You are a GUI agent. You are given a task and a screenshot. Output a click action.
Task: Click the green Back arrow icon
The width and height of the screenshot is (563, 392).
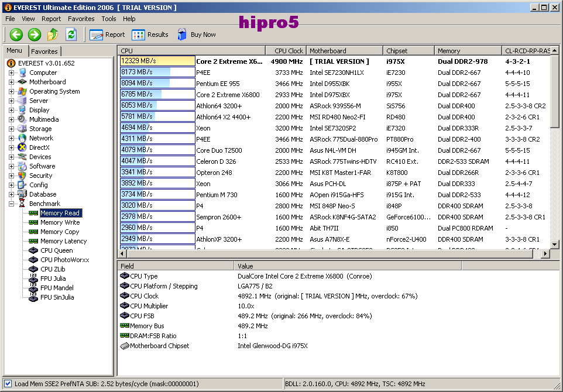pos(16,35)
